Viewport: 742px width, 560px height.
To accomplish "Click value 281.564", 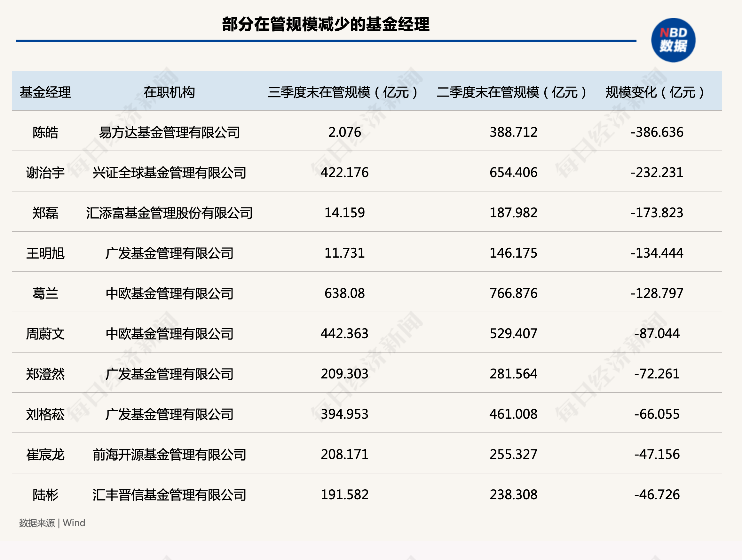I will [x=513, y=374].
